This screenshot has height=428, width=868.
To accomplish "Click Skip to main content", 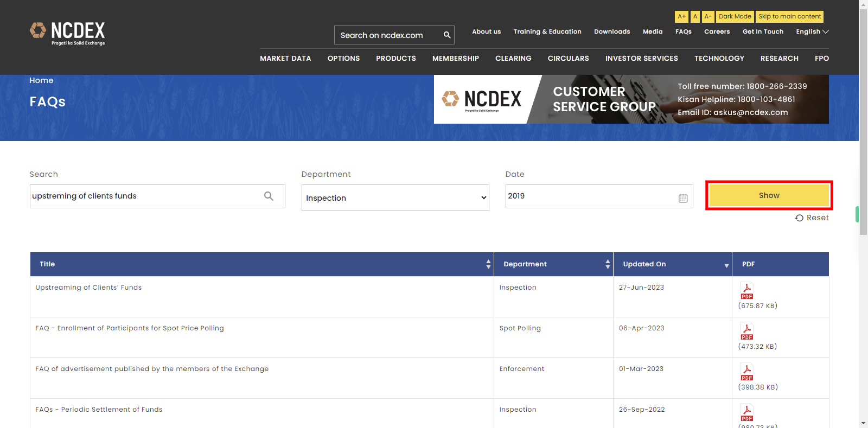I will (789, 17).
